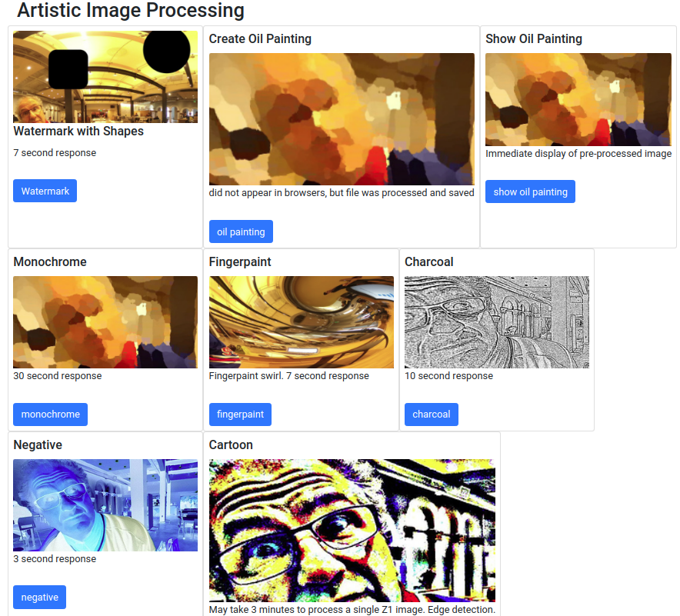This screenshot has height=616, width=680.
Task: Start the charcoal effect button
Action: [432, 415]
